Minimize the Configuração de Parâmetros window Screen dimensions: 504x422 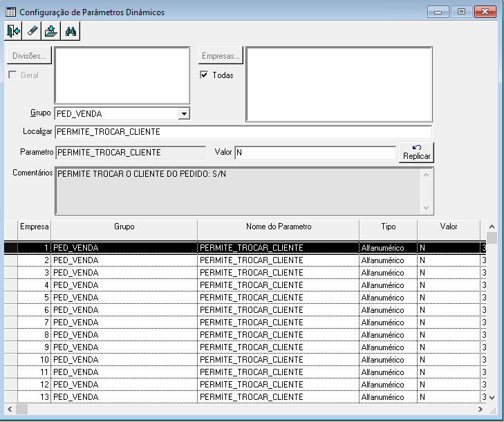(x=438, y=12)
